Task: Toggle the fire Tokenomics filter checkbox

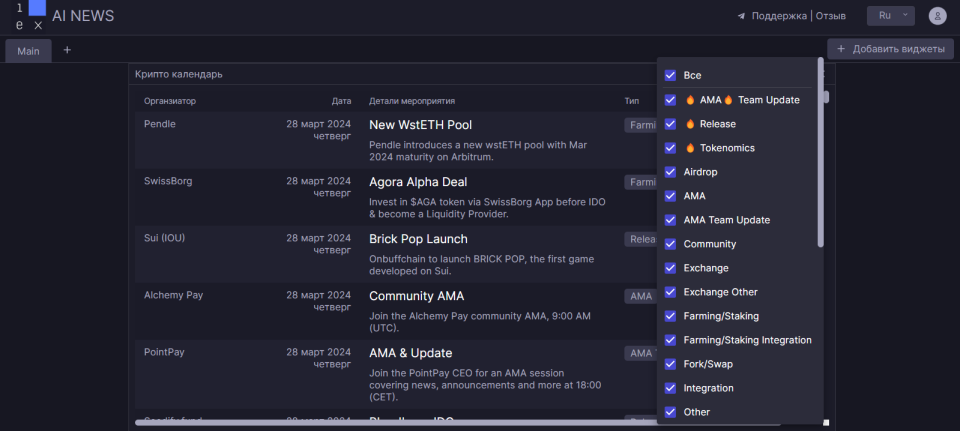Action: pos(670,148)
